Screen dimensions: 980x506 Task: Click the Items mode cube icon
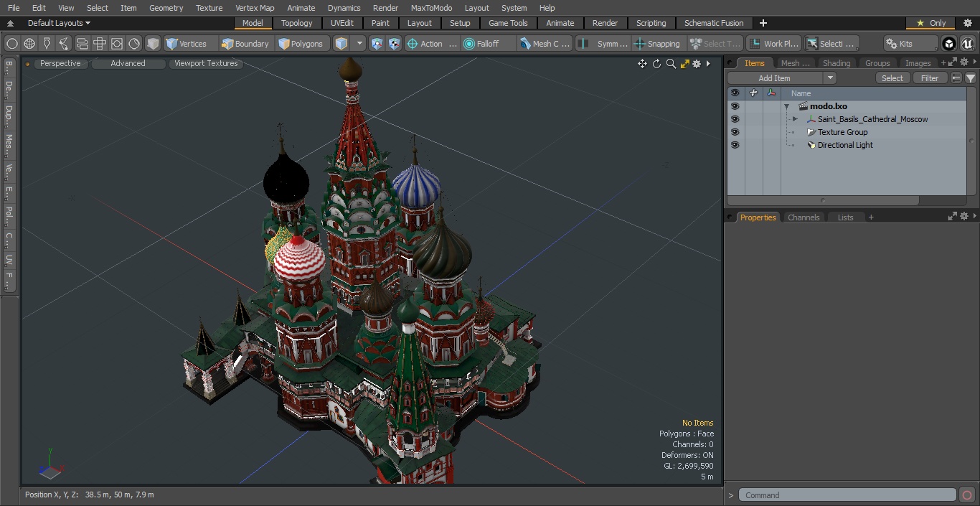pyautogui.click(x=342, y=44)
